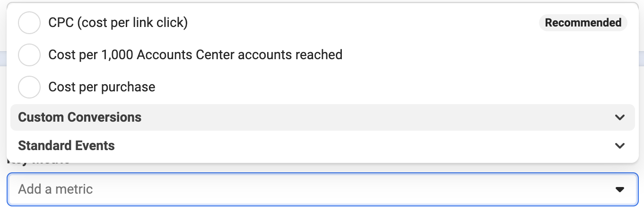
Task: Click the highlighted Custom Conversions group row
Action: (322, 117)
